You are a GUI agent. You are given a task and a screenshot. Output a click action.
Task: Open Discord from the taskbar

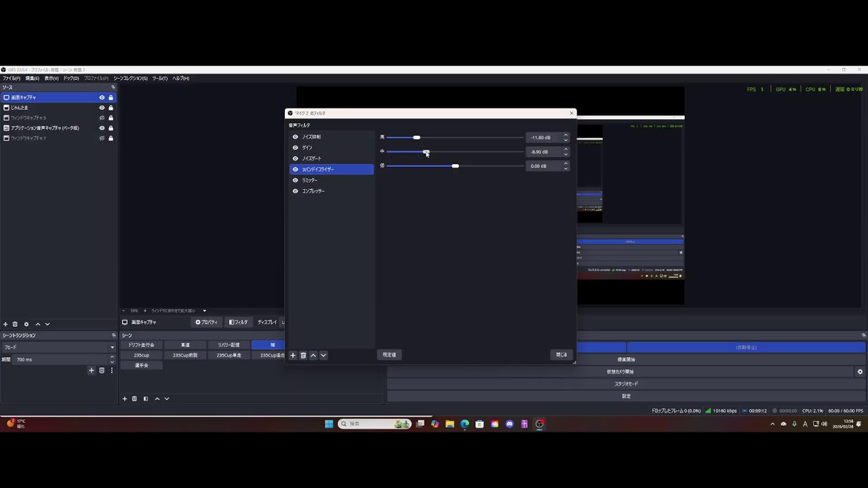point(509,424)
